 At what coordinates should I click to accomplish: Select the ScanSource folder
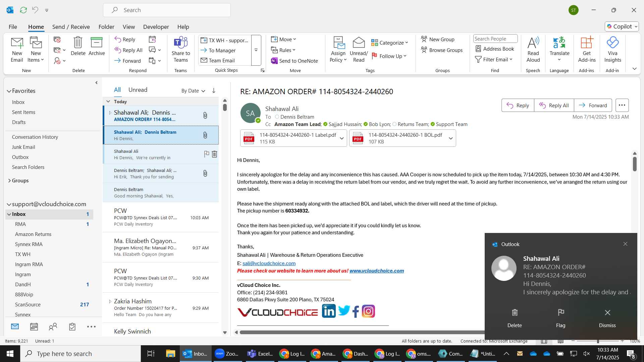pos(28,305)
